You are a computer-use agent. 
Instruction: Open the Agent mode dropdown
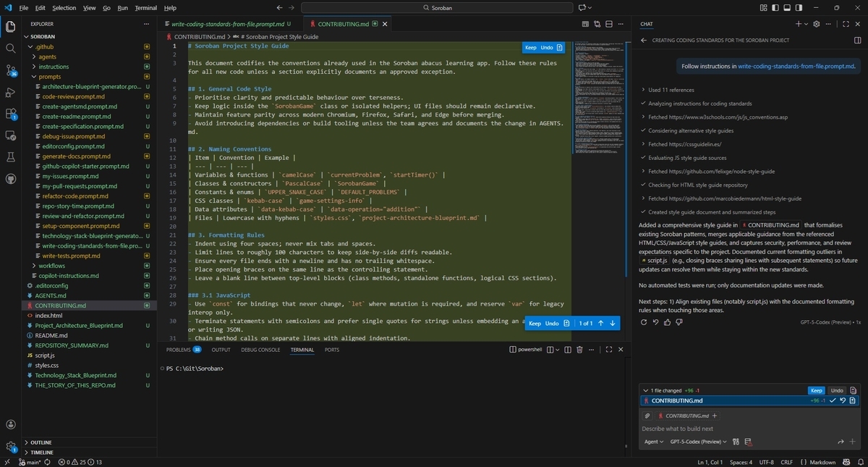(653, 442)
